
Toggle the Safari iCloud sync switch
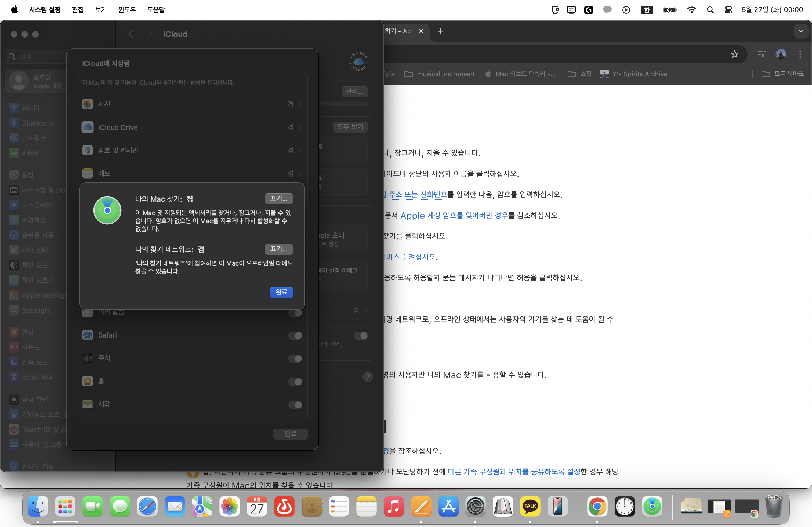click(x=295, y=335)
